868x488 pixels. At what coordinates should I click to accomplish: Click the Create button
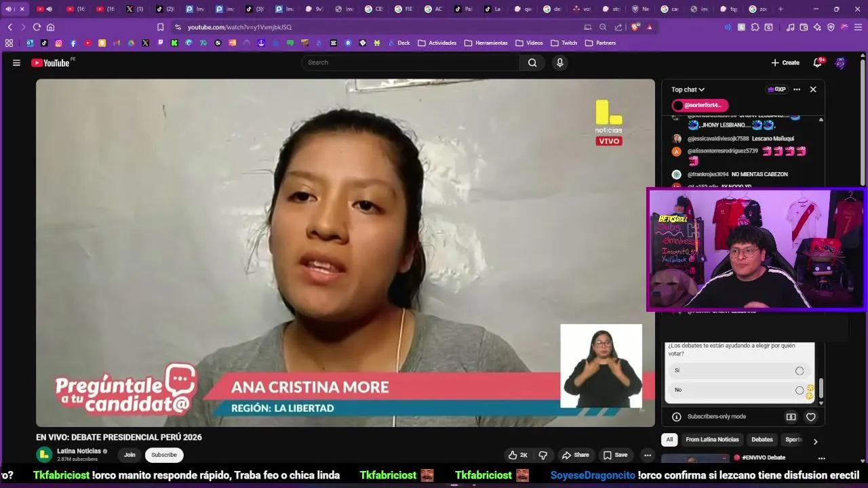pyautogui.click(x=785, y=62)
